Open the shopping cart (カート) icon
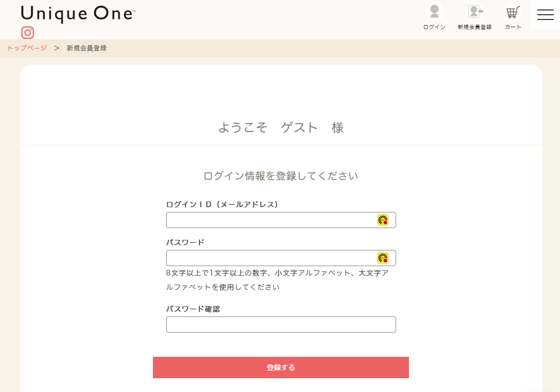The width and height of the screenshot is (560, 392). tap(513, 12)
